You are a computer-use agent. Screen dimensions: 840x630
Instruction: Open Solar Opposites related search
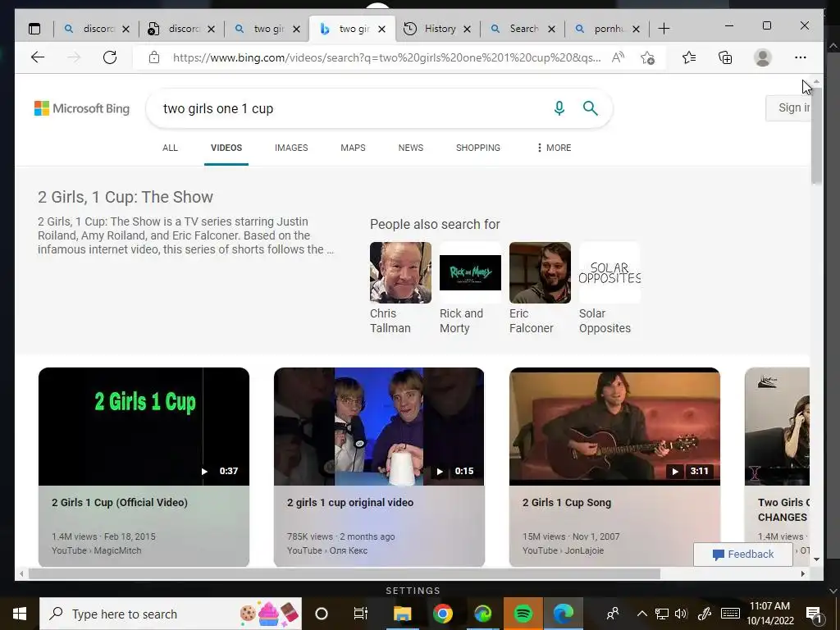(609, 288)
